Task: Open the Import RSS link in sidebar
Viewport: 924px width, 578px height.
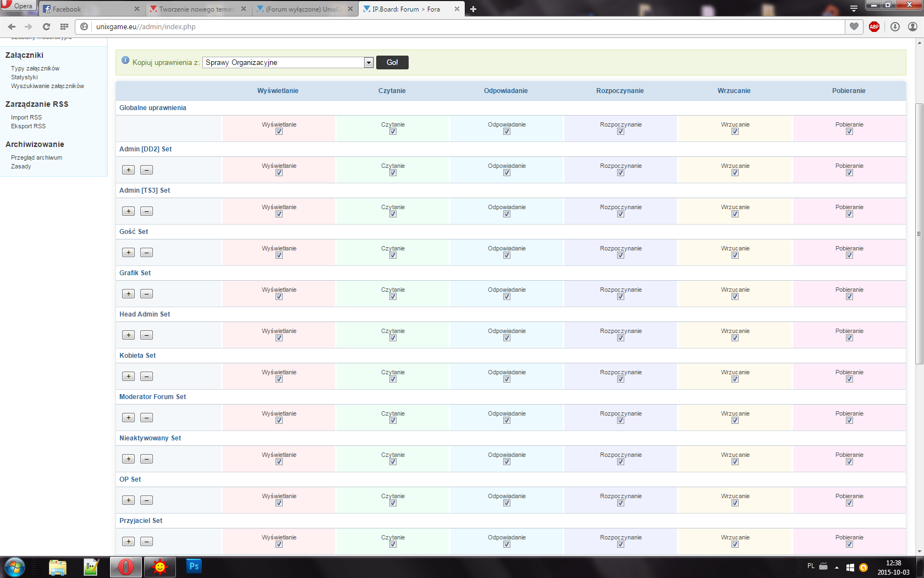Action: tap(26, 117)
